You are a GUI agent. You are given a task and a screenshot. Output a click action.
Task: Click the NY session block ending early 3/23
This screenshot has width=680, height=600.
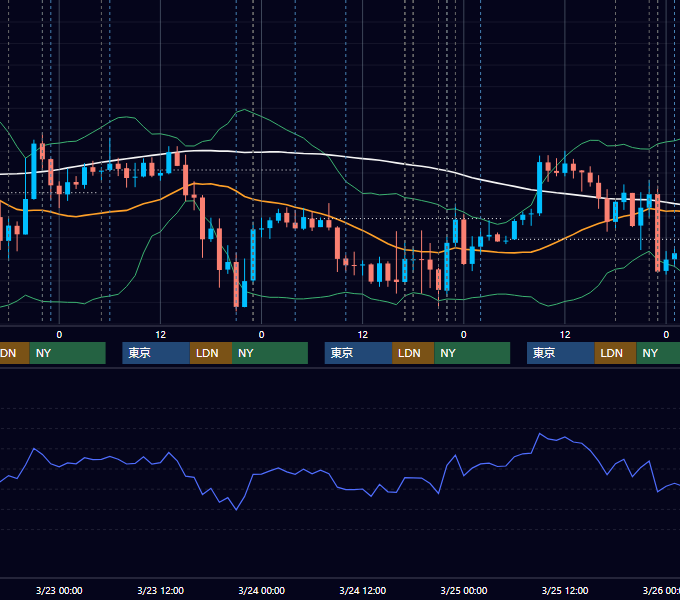point(68,353)
